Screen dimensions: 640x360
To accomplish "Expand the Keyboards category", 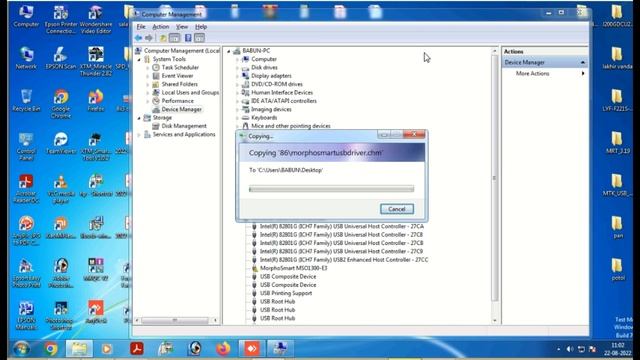I will point(238,118).
